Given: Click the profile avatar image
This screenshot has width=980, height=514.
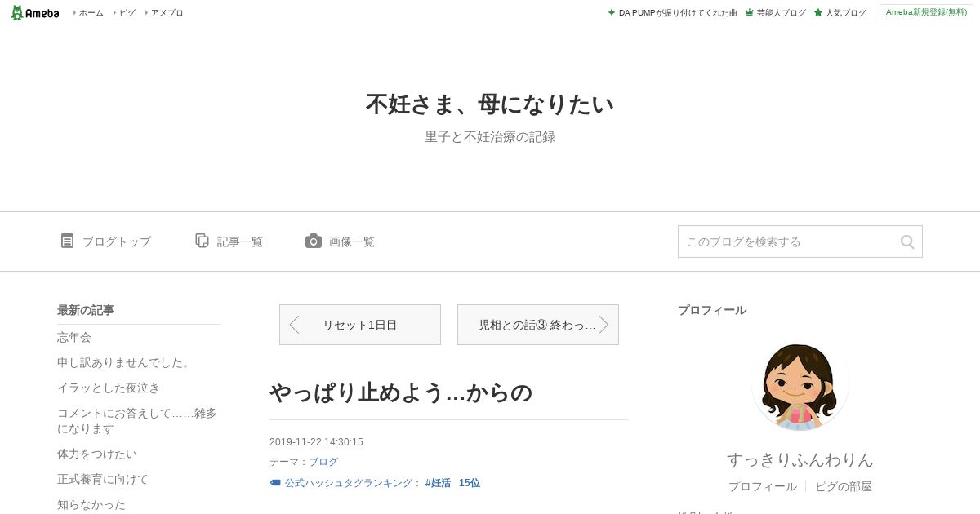Looking at the screenshot, I should pos(800,383).
